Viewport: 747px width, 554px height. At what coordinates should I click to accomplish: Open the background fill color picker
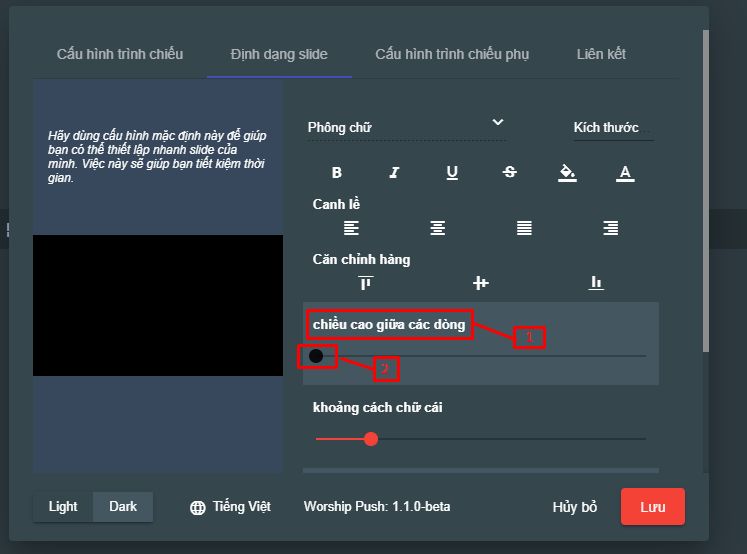tap(567, 172)
